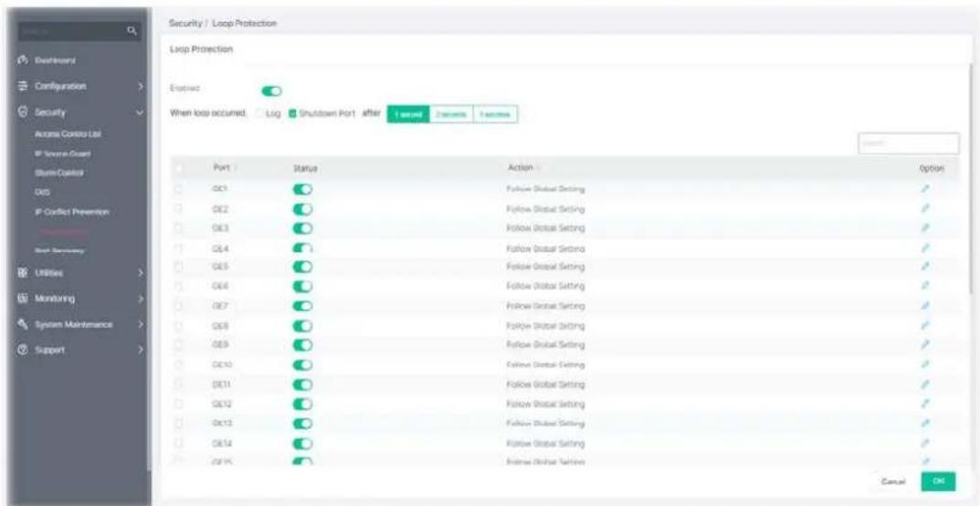Viewport: 980px width, 506px height.
Task: Edit GE13 loop protection settings
Action: (925, 424)
